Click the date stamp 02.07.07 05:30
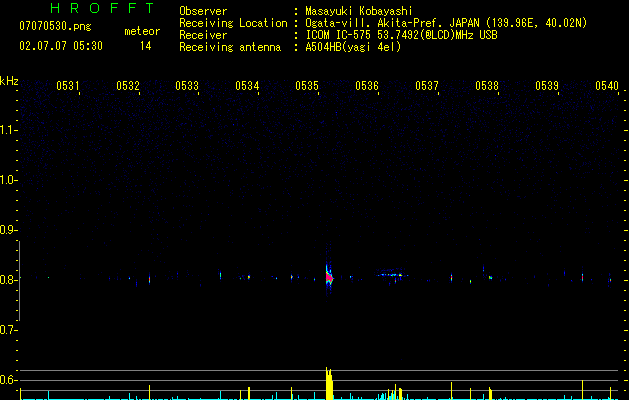The height and width of the screenshot is (400, 629). pyautogui.click(x=61, y=46)
